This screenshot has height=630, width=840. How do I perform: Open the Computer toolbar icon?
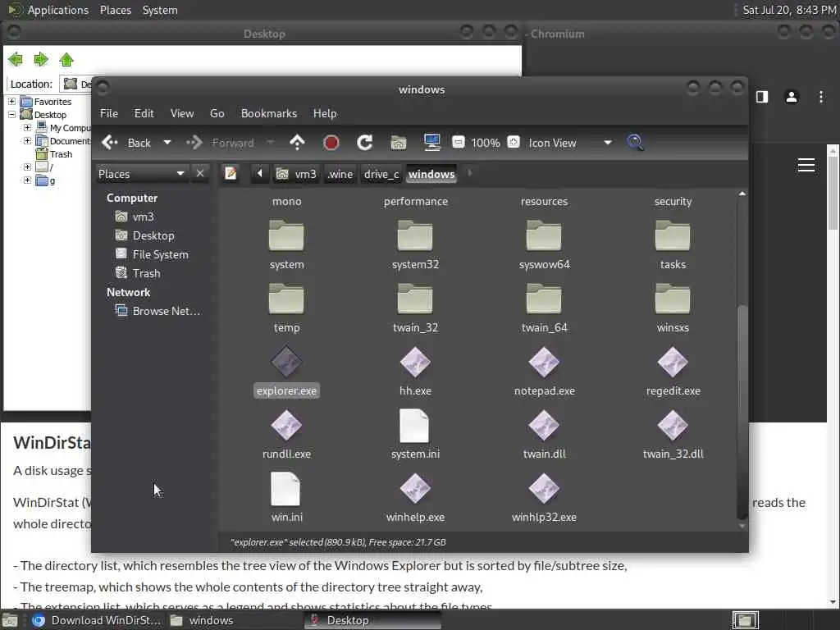tap(431, 143)
